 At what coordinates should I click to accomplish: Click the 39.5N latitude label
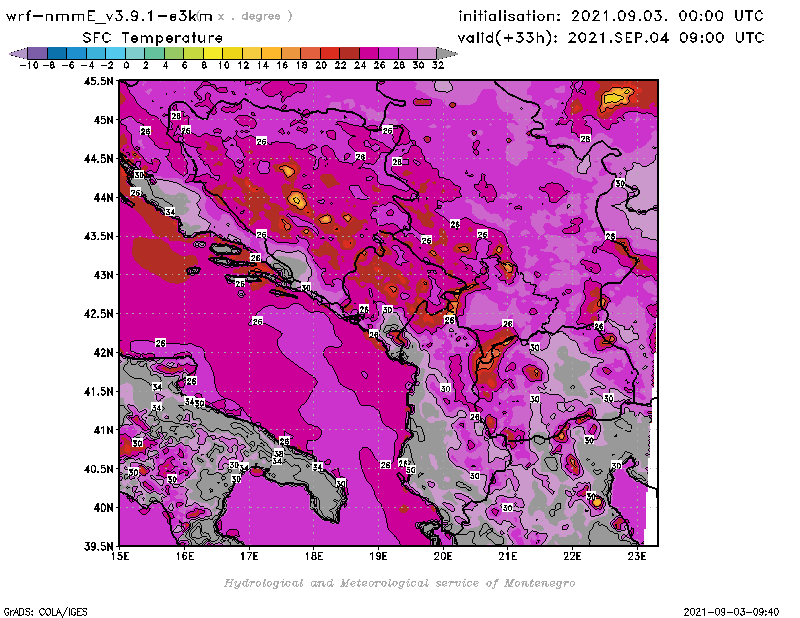coord(98,547)
